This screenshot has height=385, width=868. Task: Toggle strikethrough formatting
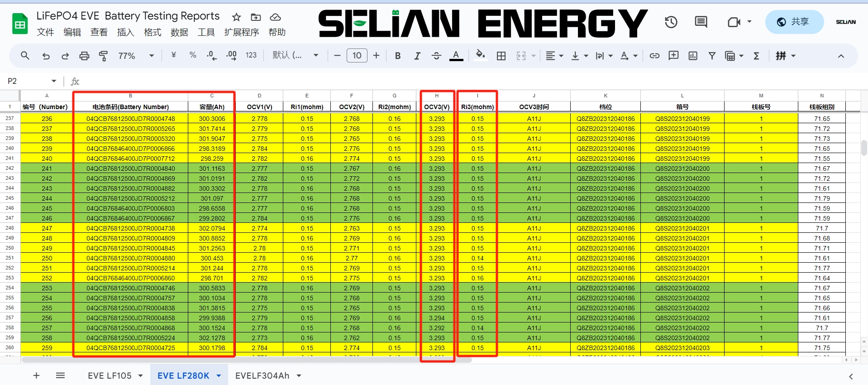[x=436, y=56]
